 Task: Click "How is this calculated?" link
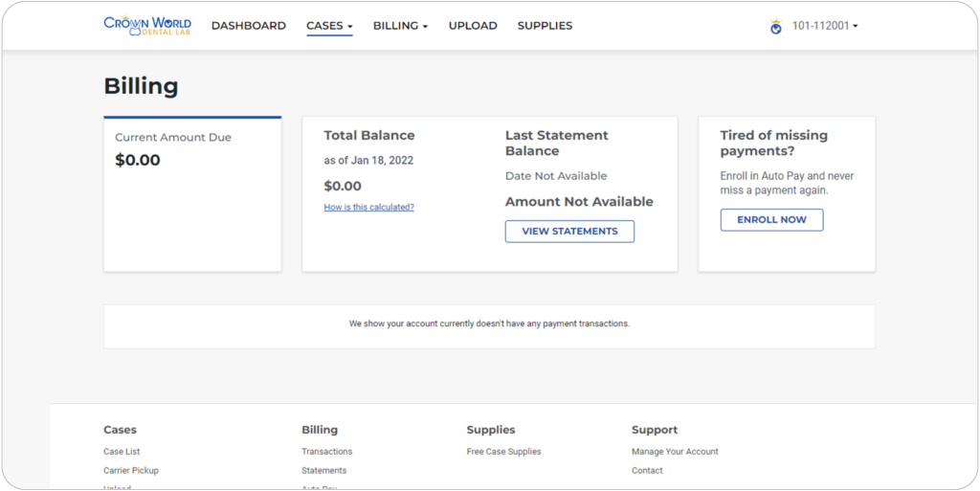368,207
